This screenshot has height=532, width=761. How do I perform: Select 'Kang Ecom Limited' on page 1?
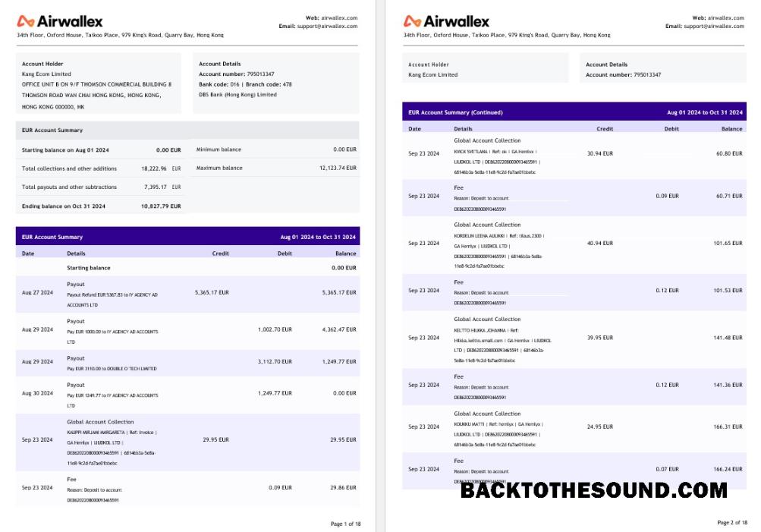click(46, 74)
